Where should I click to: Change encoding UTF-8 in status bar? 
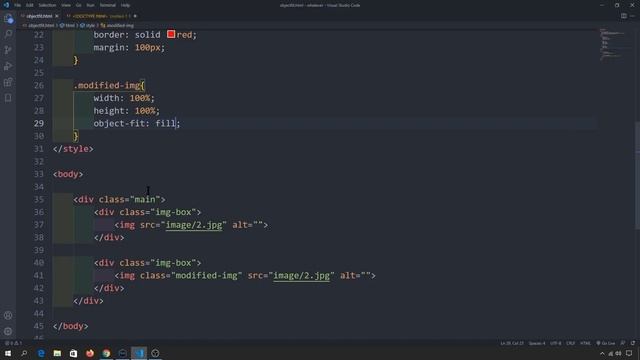click(556, 343)
